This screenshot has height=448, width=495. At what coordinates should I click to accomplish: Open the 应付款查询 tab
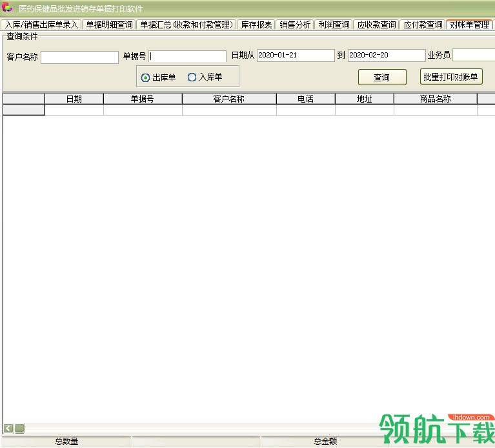(x=423, y=25)
